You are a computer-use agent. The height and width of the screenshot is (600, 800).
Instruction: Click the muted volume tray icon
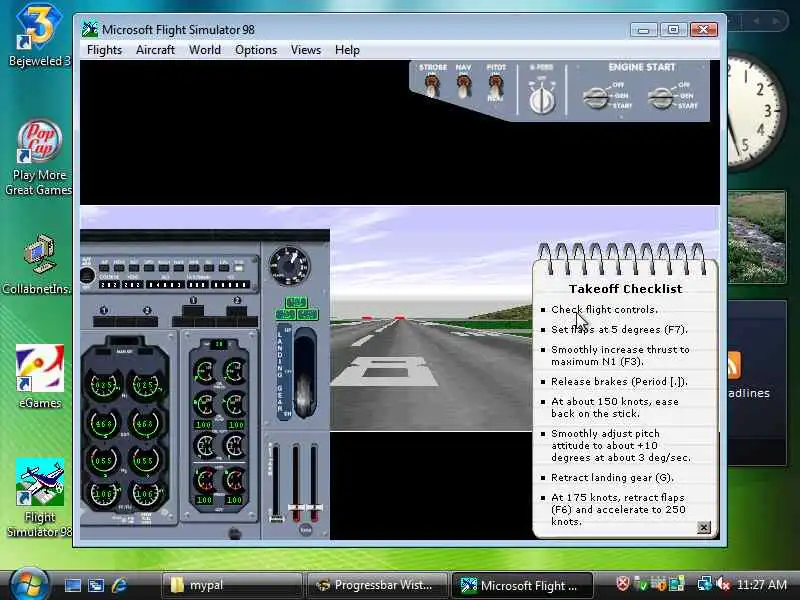tap(722, 584)
